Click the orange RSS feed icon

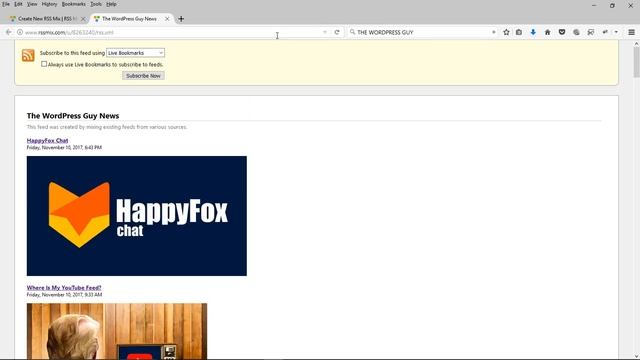click(28, 55)
